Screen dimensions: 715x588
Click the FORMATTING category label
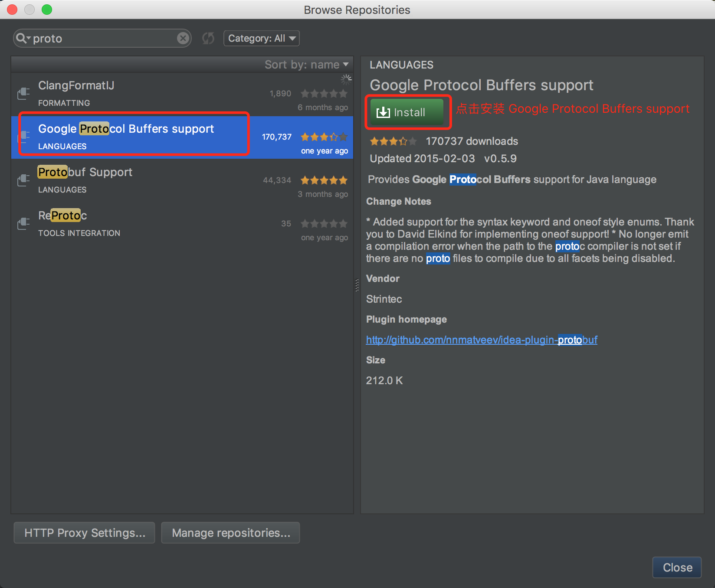(x=64, y=103)
